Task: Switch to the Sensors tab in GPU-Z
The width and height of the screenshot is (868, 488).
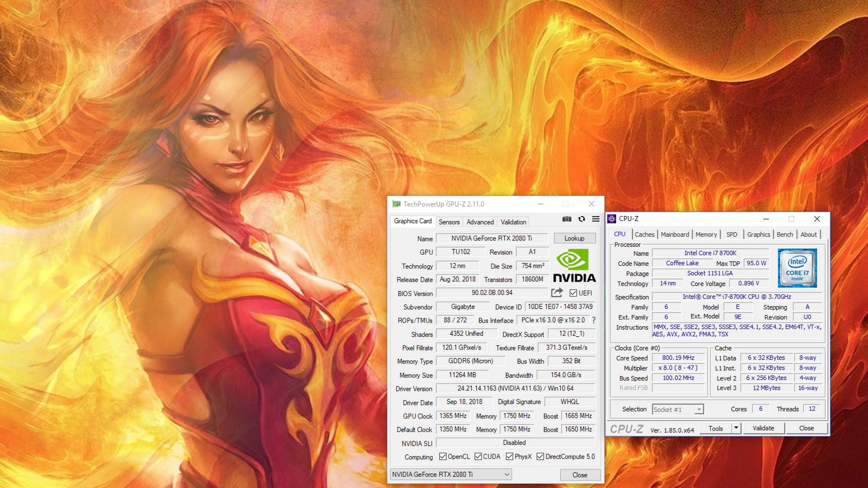Action: point(449,222)
